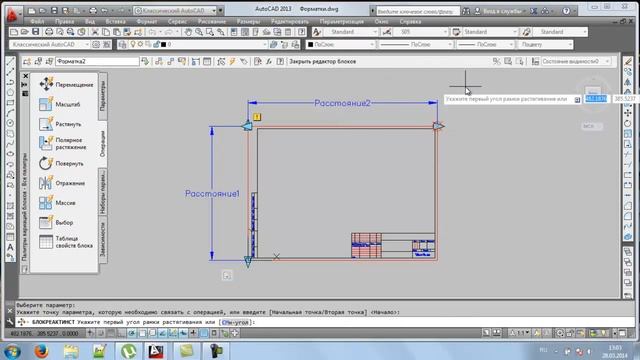The height and width of the screenshot is (360, 640).
Task: Open the Файл menu
Action: coord(37,21)
